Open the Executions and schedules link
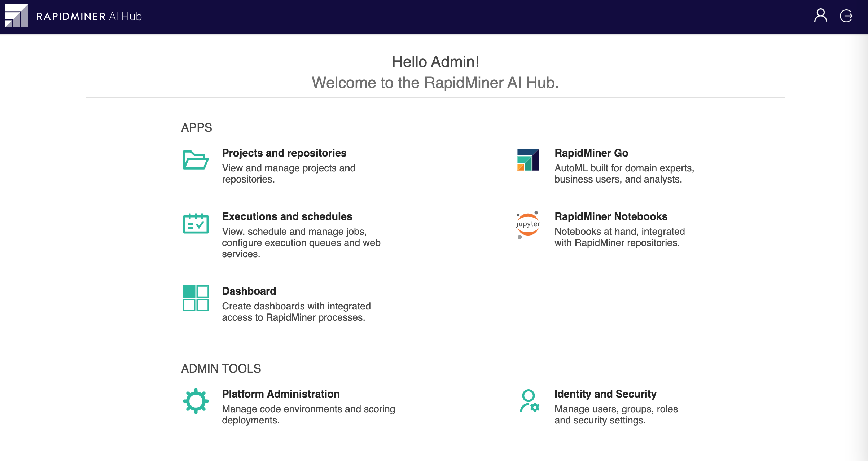Viewport: 868px width, 461px height. coord(287,216)
